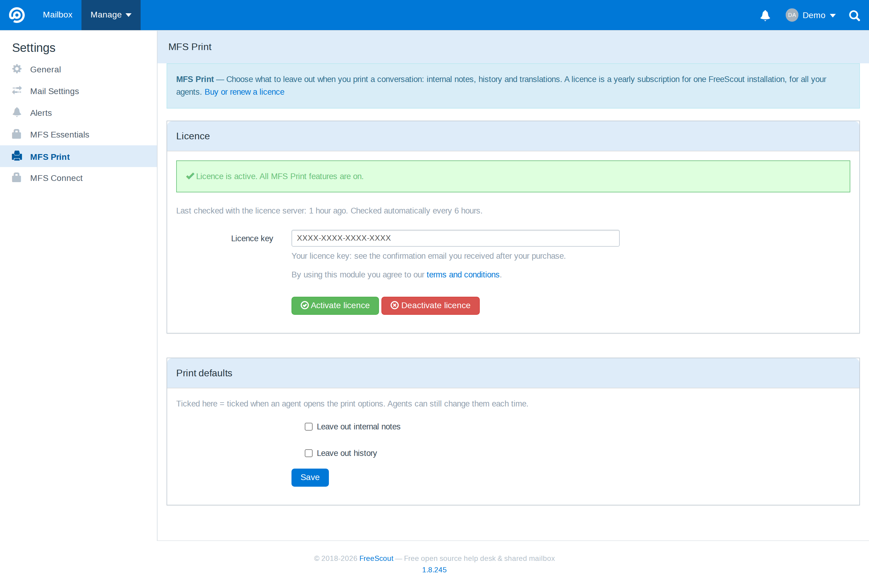Click the Licence panel heading
The image size is (869, 588).
(x=193, y=136)
